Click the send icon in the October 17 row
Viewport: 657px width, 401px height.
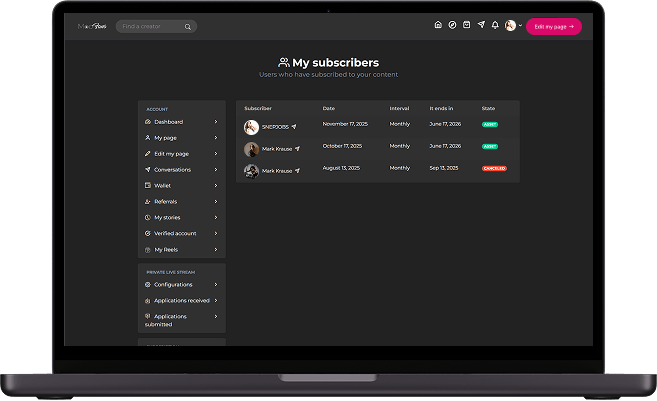pyautogui.click(x=297, y=148)
